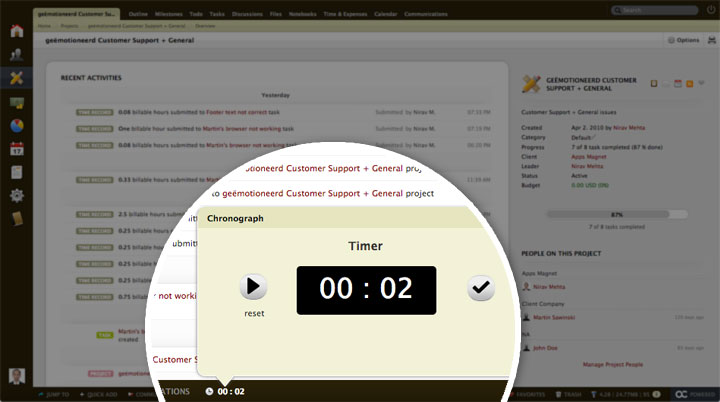This screenshot has height=402, width=720.
Task: Start the Chronograph timer with play button
Action: coord(253,286)
